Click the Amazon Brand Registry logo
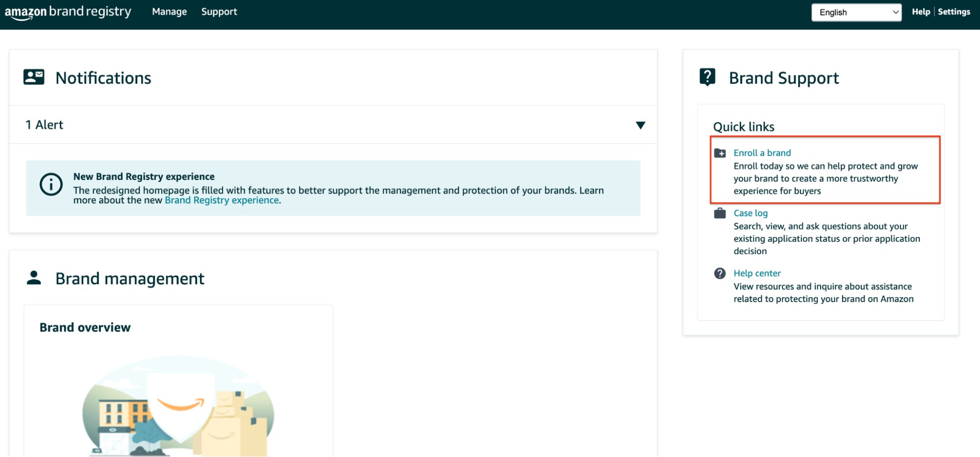 68,12
